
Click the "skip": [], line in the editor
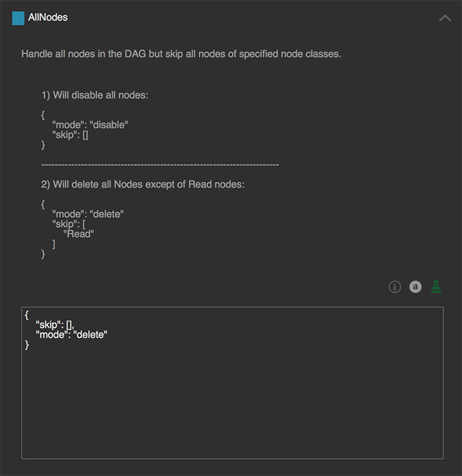click(59, 325)
